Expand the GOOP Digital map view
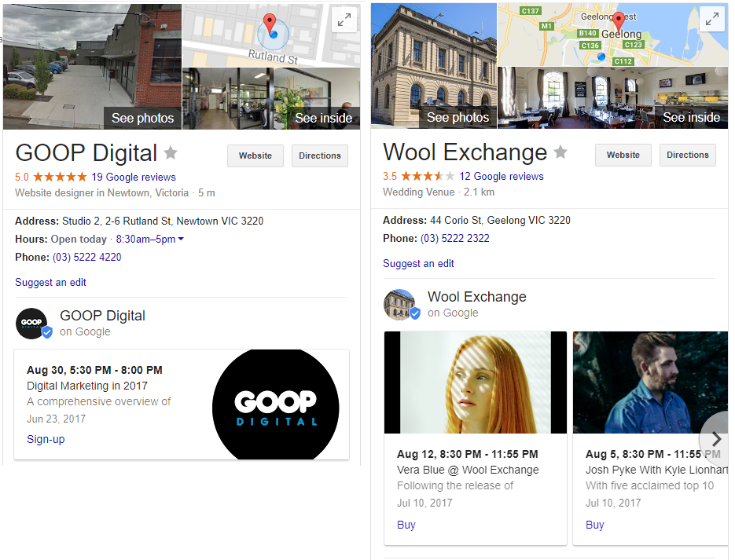This screenshot has height=560, width=735. coord(344,21)
